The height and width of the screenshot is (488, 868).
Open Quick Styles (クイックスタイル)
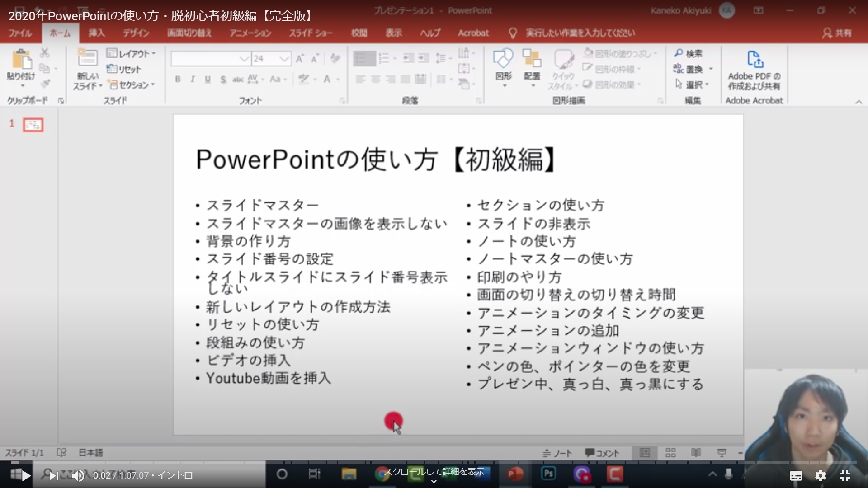point(562,69)
